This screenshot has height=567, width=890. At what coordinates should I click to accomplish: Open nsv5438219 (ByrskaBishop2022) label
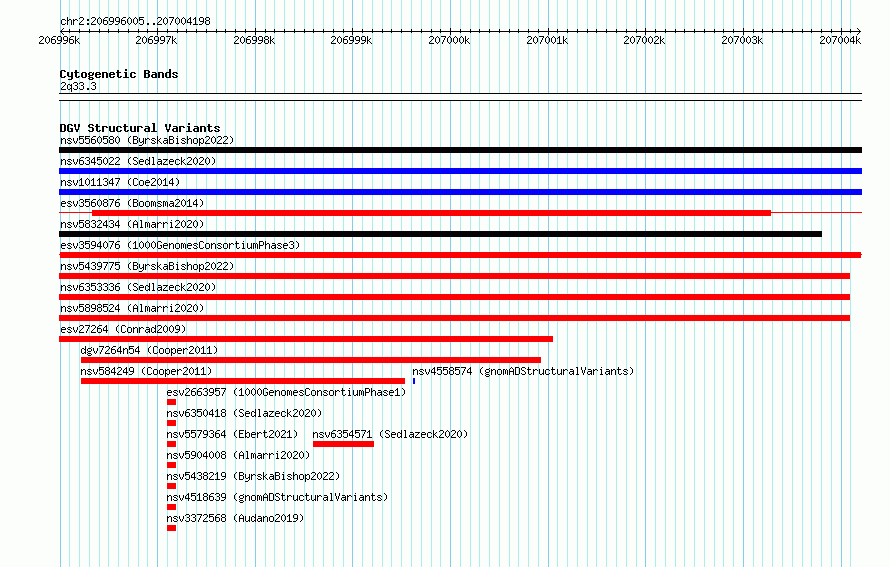tap(253, 476)
